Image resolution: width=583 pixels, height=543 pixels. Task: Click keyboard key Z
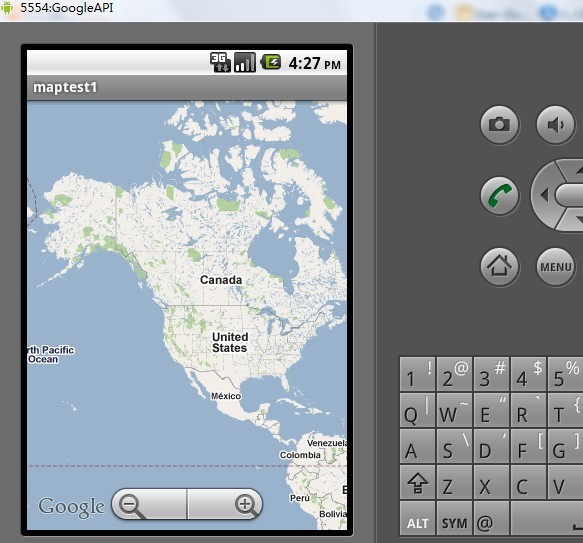[x=454, y=482]
